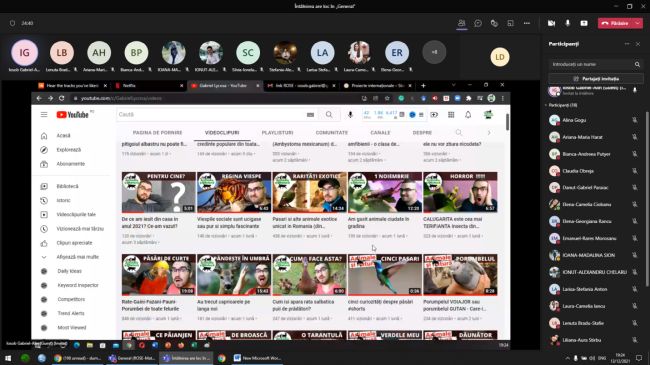Collapse the Participants list section
The image size is (650, 365).
(546, 105)
